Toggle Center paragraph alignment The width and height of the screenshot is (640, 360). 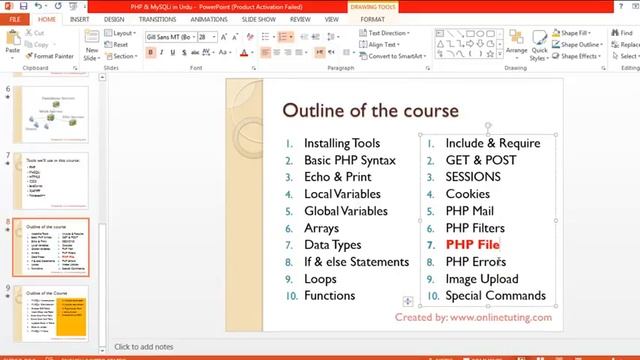click(277, 52)
